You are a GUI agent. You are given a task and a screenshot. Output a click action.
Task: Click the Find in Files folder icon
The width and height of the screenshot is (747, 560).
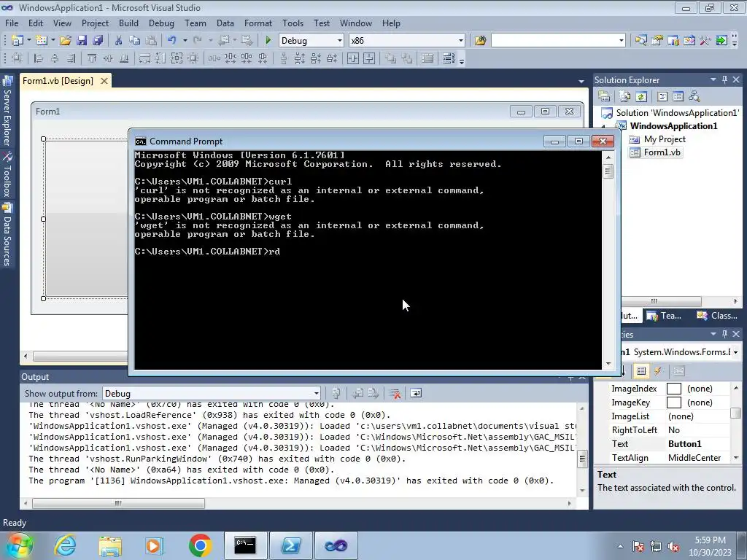coord(480,41)
